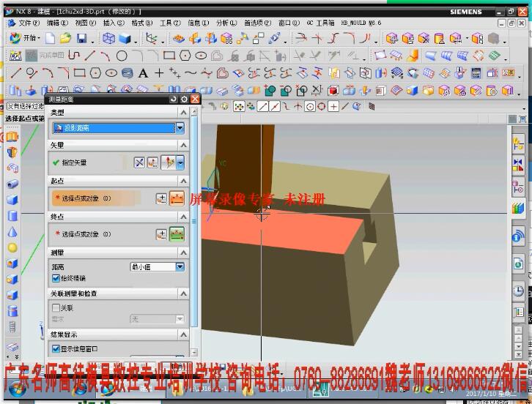
Task: Choose the Helix curve tool
Action: 128,73
